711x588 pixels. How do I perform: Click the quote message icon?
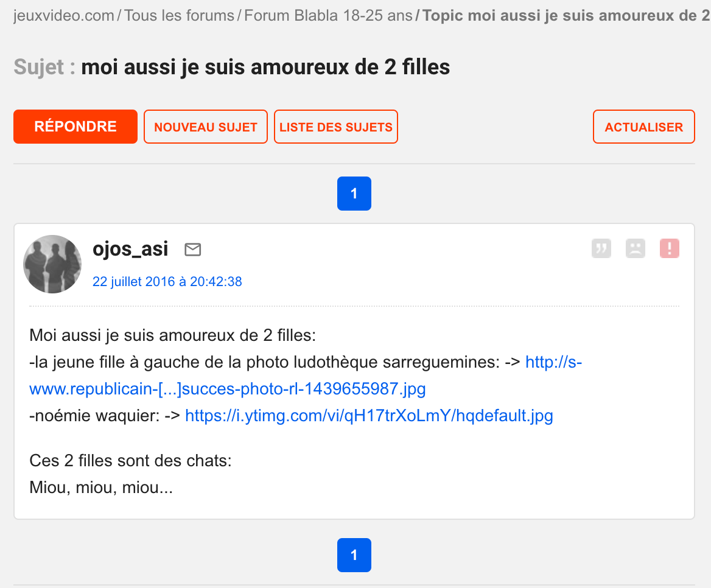tap(601, 248)
